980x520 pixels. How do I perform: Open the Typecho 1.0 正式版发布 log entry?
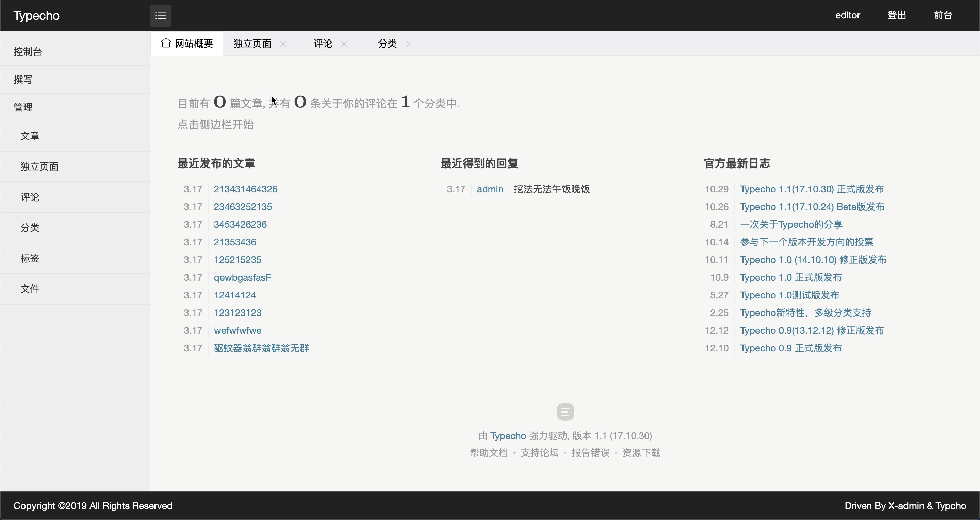(790, 277)
